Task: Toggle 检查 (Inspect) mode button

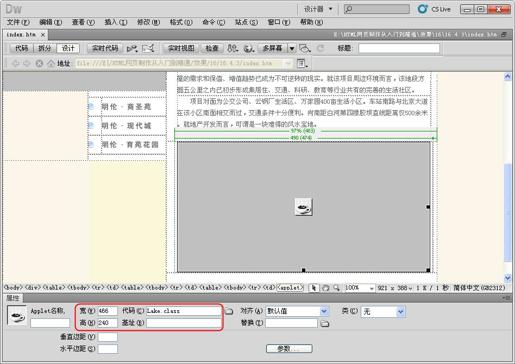Action: pos(212,48)
